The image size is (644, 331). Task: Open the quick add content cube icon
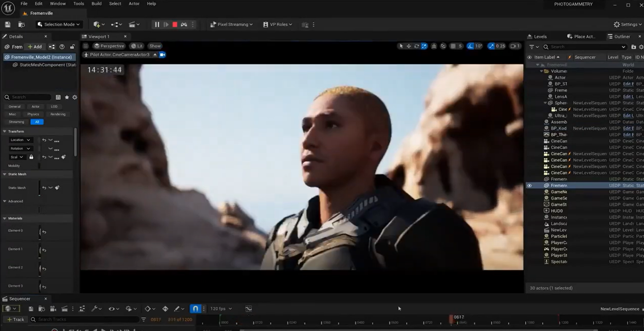tap(97, 24)
